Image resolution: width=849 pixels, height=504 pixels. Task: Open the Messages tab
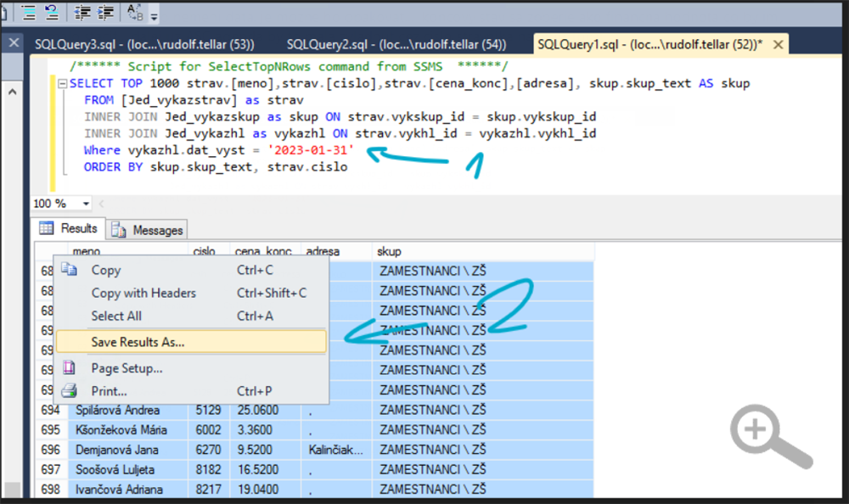coord(147,230)
